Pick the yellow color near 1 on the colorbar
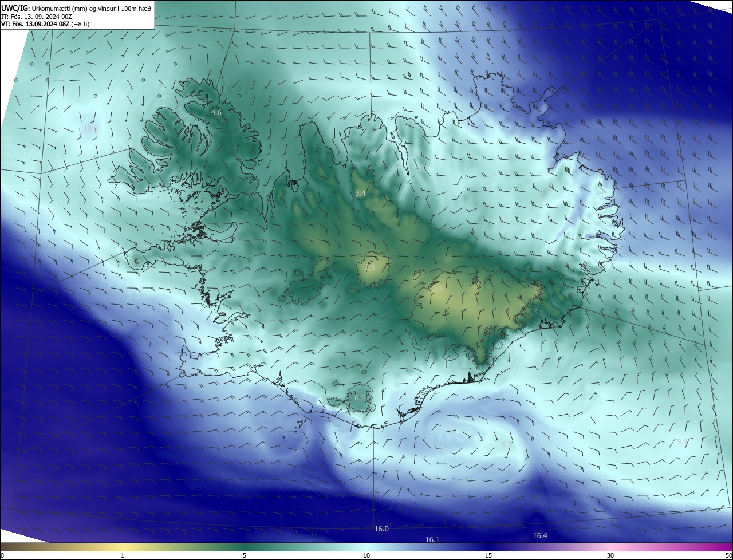The height and width of the screenshot is (560, 733). point(123,547)
